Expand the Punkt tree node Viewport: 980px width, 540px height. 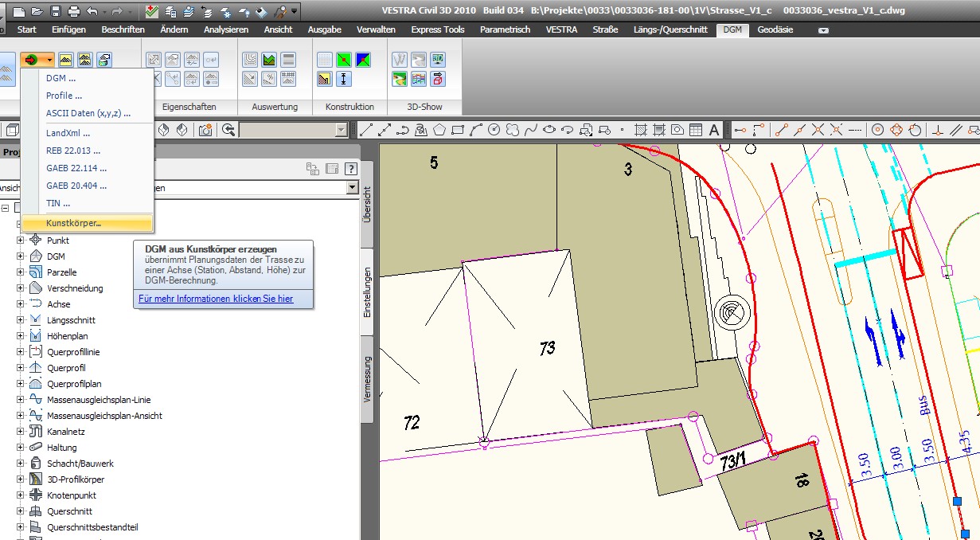(x=21, y=241)
